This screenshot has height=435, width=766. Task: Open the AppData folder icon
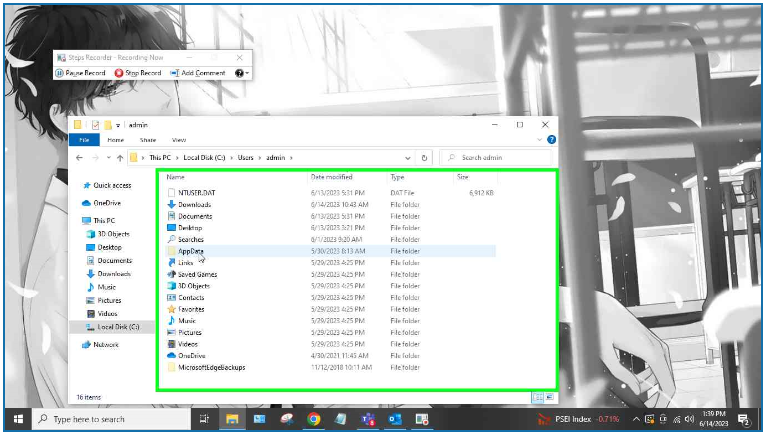pyautogui.click(x=171, y=251)
